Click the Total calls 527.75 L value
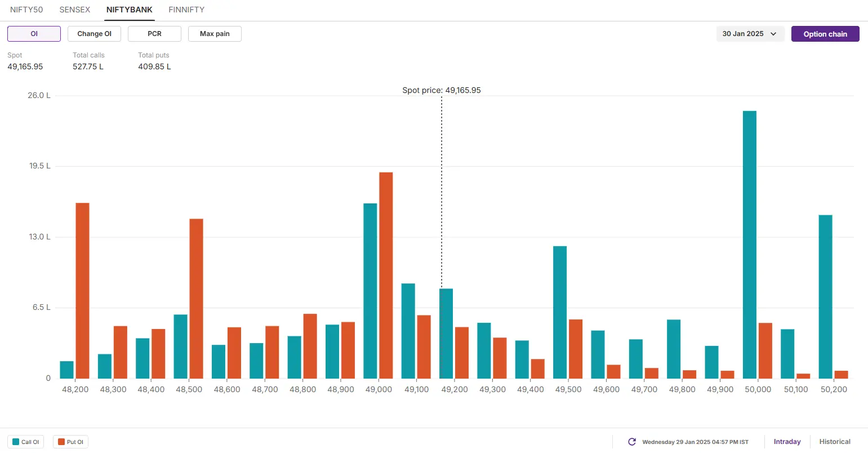868x453 pixels. pos(88,66)
